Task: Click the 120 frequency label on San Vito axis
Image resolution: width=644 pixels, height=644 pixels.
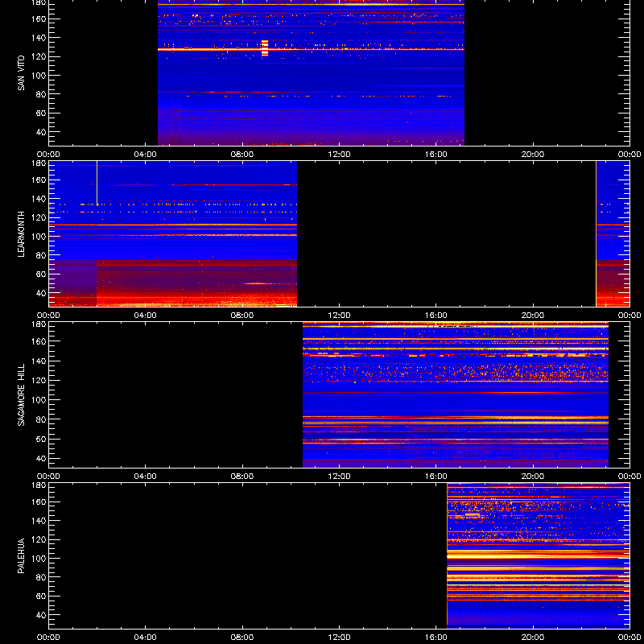Action: click(39, 56)
